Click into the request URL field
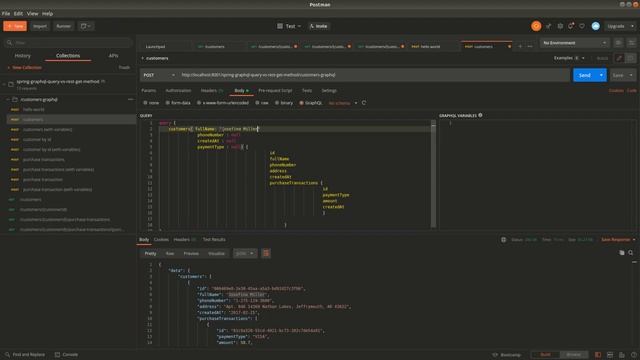The height and width of the screenshot is (360, 640). [x=373, y=75]
